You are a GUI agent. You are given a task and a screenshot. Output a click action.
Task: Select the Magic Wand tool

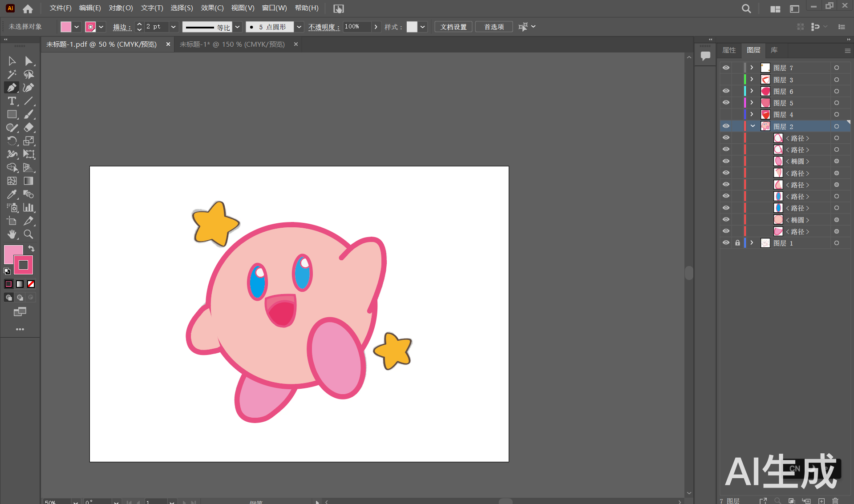(x=12, y=74)
